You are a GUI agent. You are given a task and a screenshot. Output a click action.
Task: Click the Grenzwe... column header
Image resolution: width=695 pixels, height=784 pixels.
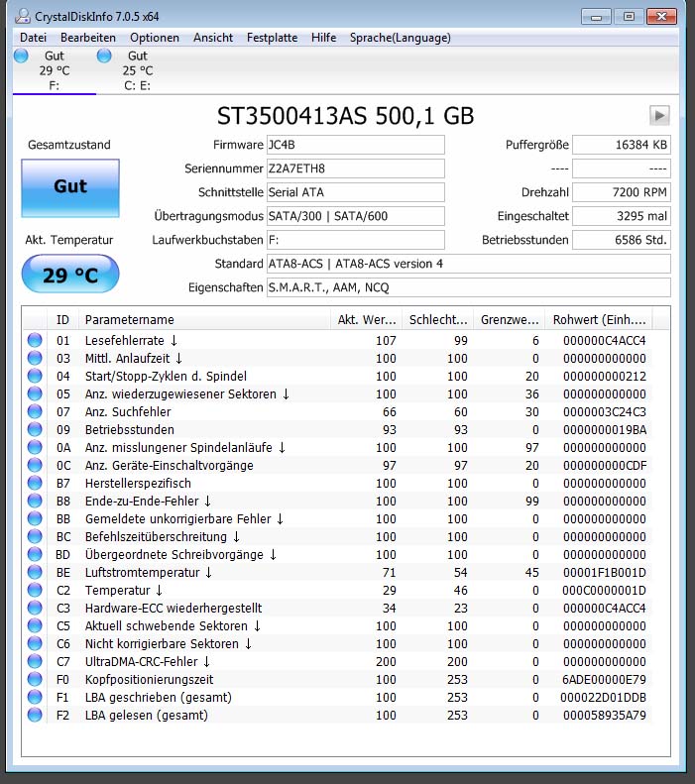click(510, 319)
